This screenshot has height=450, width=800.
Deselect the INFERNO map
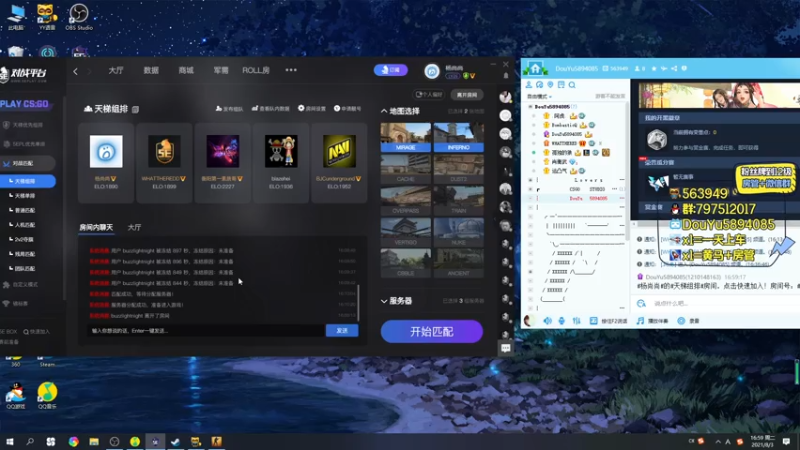pos(459,137)
